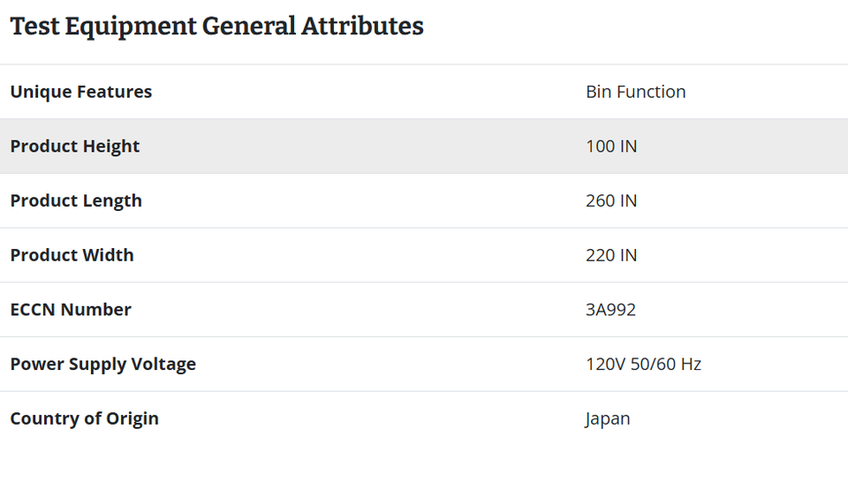Select the Product Width label

pyautogui.click(x=72, y=255)
